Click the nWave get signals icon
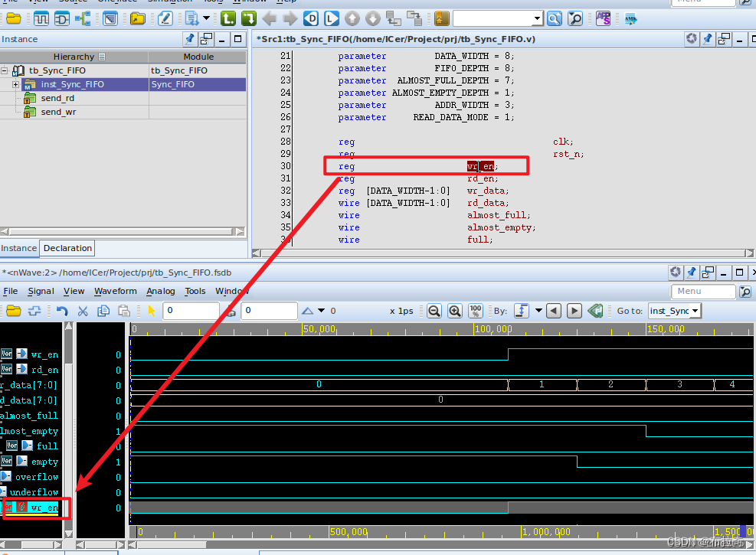This screenshot has height=555, width=756. [34, 311]
